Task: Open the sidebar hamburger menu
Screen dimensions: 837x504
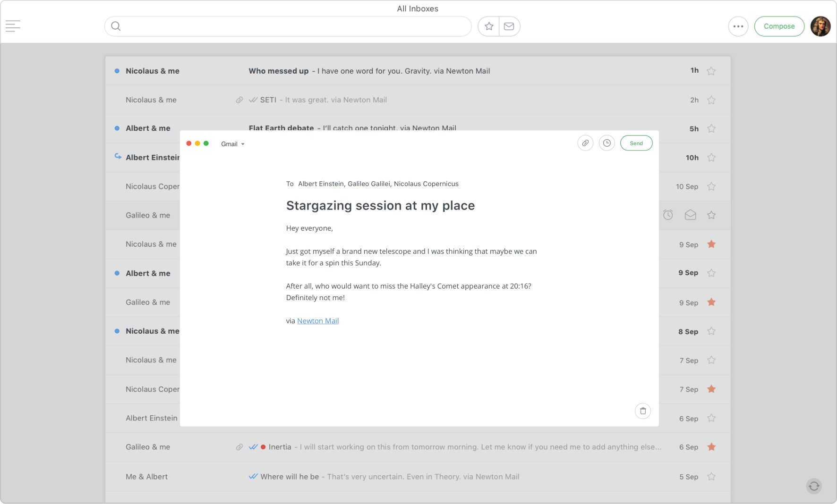Action: [x=13, y=26]
